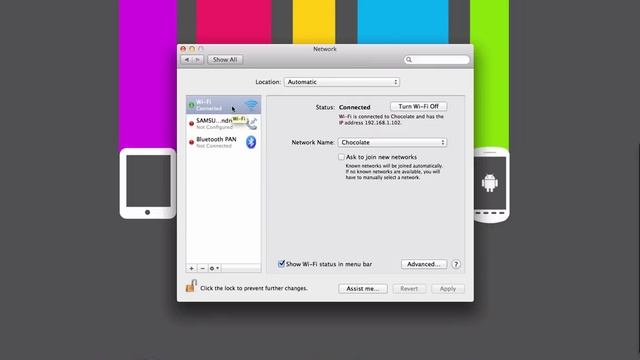Click the search magnifier icon
The width and height of the screenshot is (640, 360).
pos(409,60)
